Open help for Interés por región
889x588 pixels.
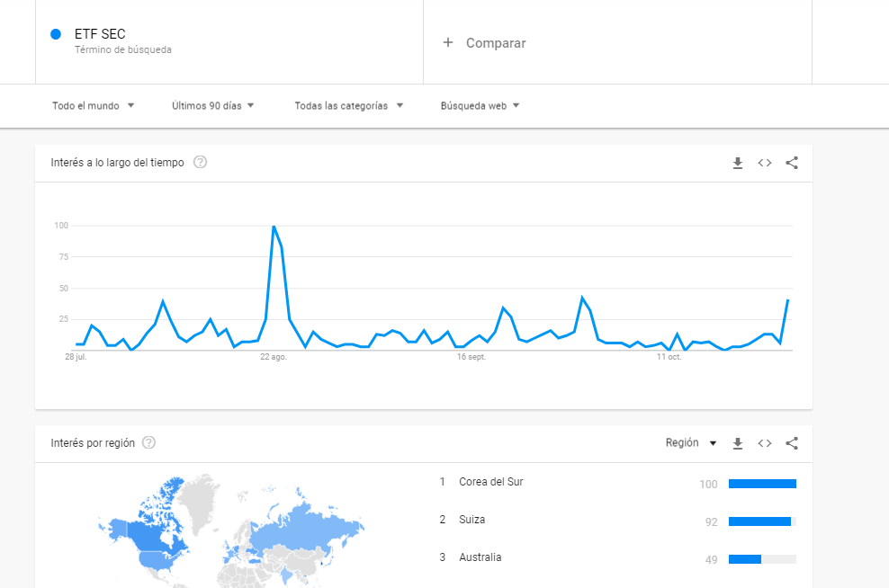pos(148,442)
